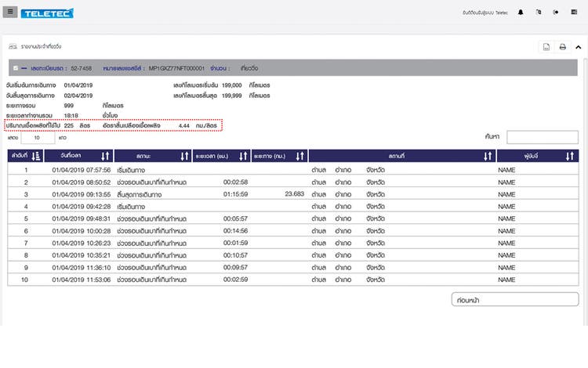Click the ก่อนหน้า (previous) pagination button
This screenshot has width=588, height=368.
515,299
